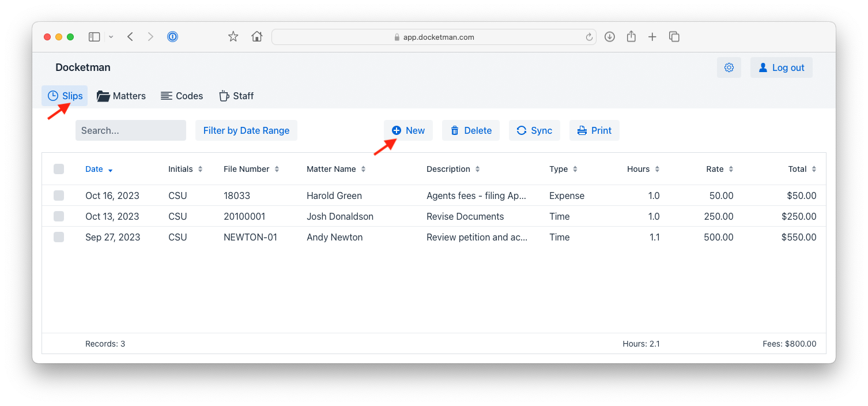Click file number 18033

(237, 196)
